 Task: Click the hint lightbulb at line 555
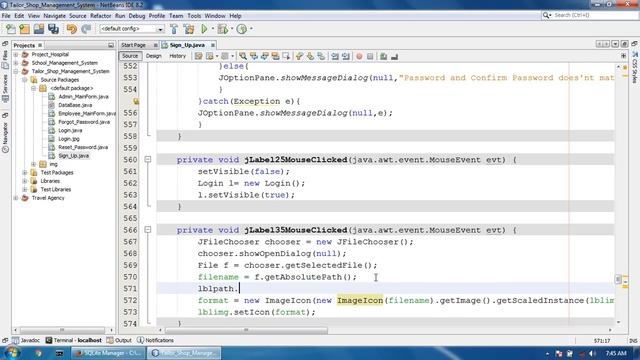pyautogui.click(x=136, y=101)
